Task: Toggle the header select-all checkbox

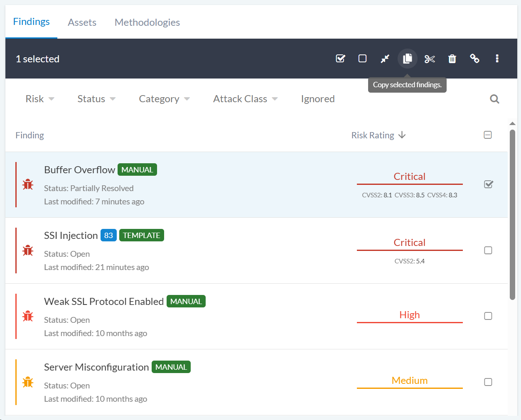Action: 488,135
